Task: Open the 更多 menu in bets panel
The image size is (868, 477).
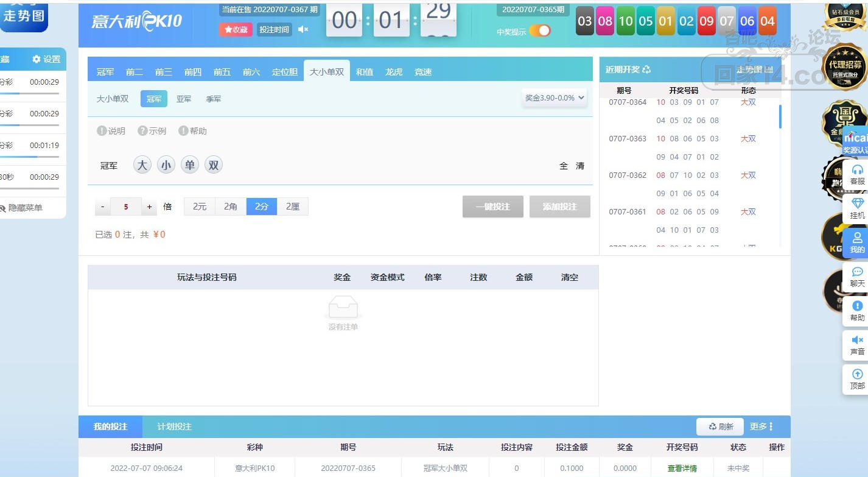Action: coord(761,426)
